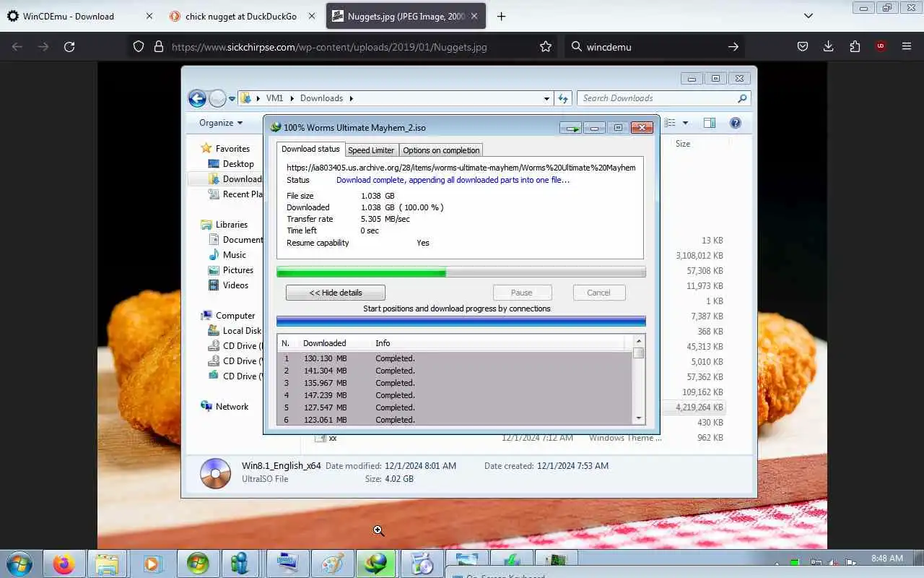The height and width of the screenshot is (578, 924).
Task: Open the Firefox hamburger application menu
Action: (x=907, y=47)
